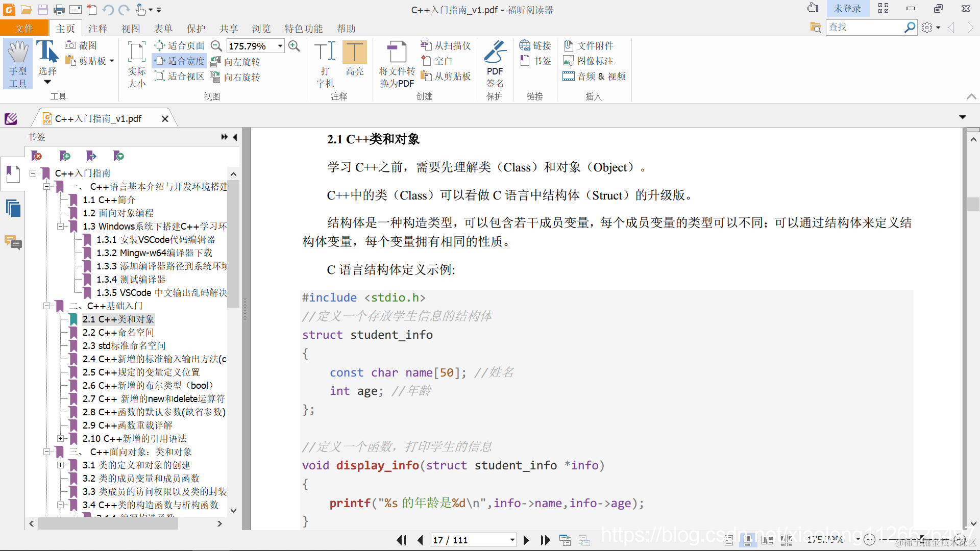
Task: Open the pages thumbnail panel icon
Action: pos(13,208)
